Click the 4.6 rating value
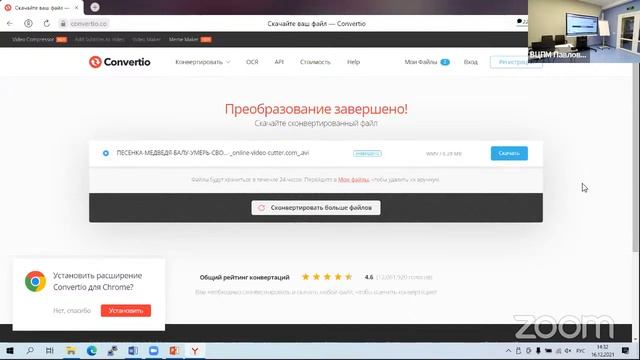Viewport: 640px width, 360px height. point(369,277)
